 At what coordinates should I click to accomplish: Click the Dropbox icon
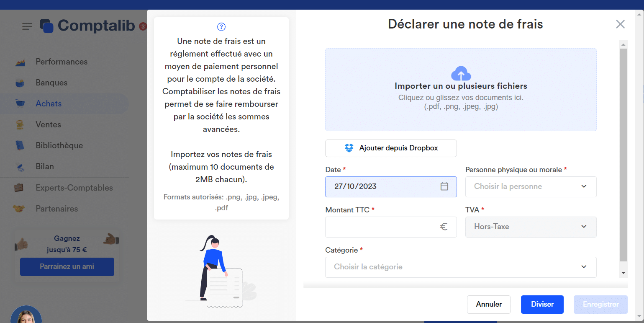point(349,148)
